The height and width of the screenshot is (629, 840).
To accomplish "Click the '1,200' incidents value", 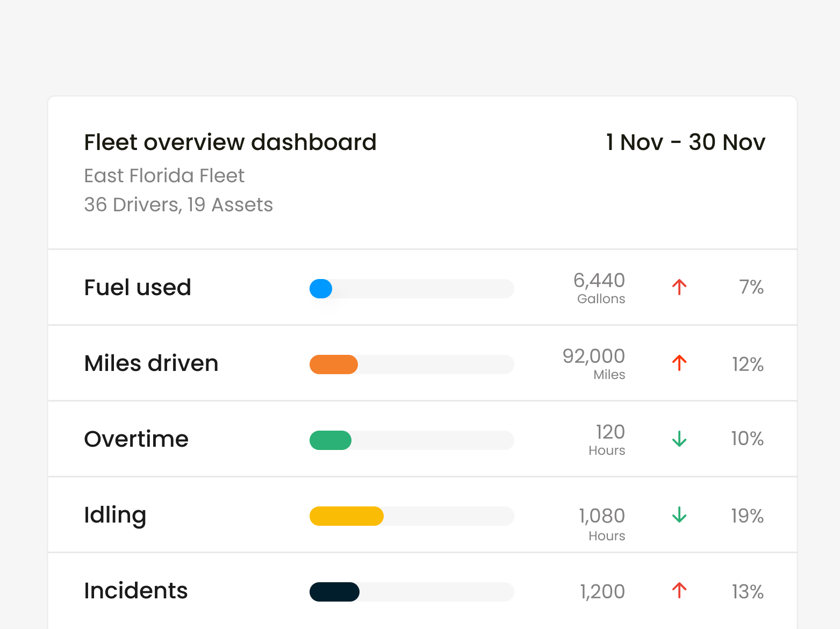I will pos(602,592).
